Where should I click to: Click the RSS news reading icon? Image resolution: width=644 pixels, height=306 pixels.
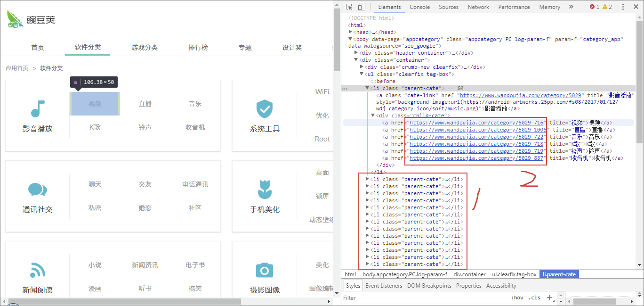37,270
